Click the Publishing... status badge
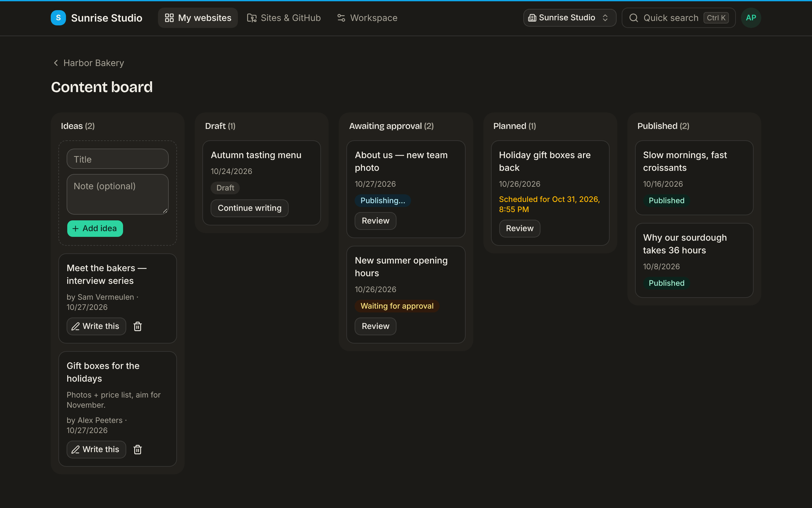Image resolution: width=812 pixels, height=508 pixels. click(x=383, y=201)
